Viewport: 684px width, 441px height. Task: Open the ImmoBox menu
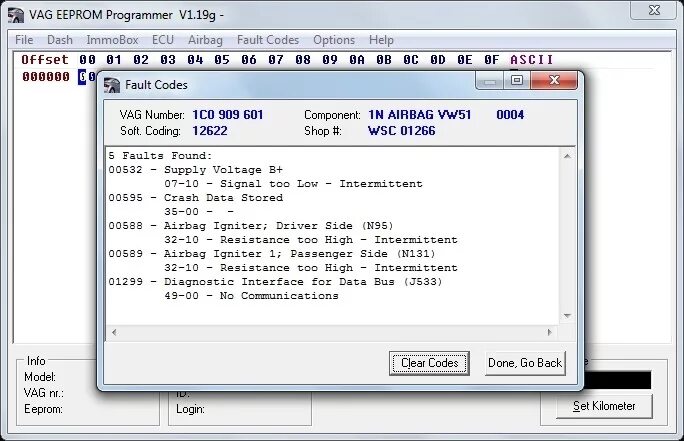tap(112, 40)
